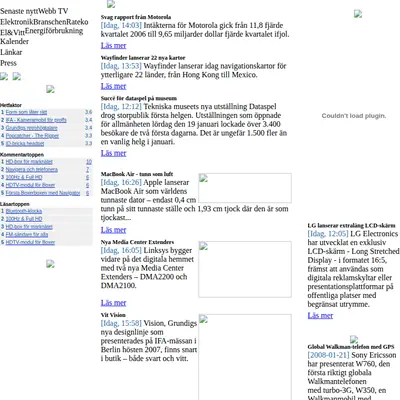Click the first small broken icon below Press
Image resolution: width=400 pixels, height=400 pixels.
click(x=4, y=76)
